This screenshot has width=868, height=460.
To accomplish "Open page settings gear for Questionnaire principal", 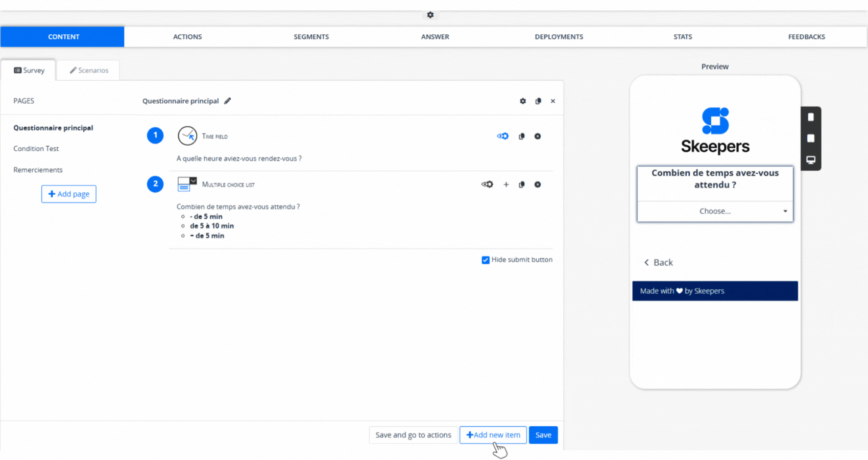I will pyautogui.click(x=522, y=101).
